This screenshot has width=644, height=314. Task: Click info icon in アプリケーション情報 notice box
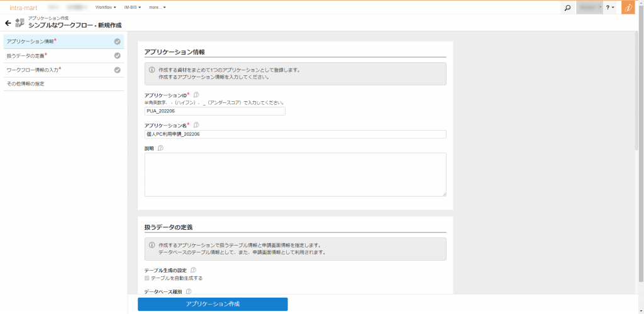pyautogui.click(x=152, y=70)
